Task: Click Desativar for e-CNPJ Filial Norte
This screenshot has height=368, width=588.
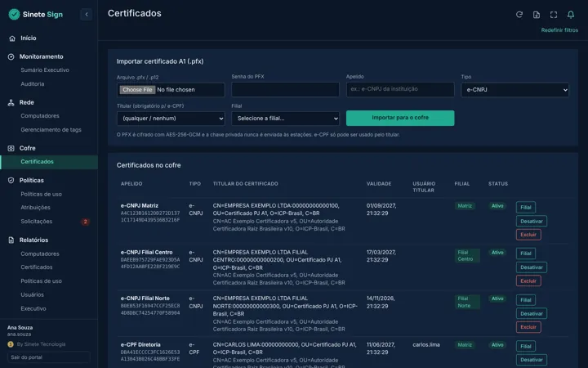Action: [532, 313]
